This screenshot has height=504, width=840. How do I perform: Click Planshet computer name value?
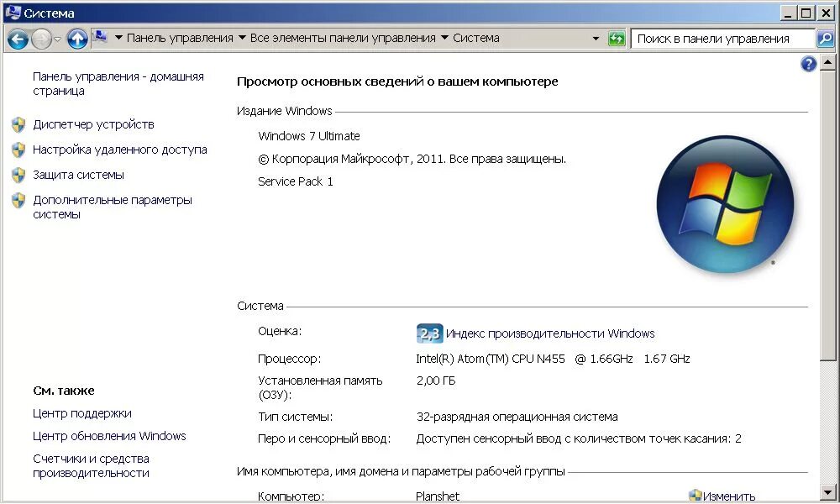coord(437,496)
